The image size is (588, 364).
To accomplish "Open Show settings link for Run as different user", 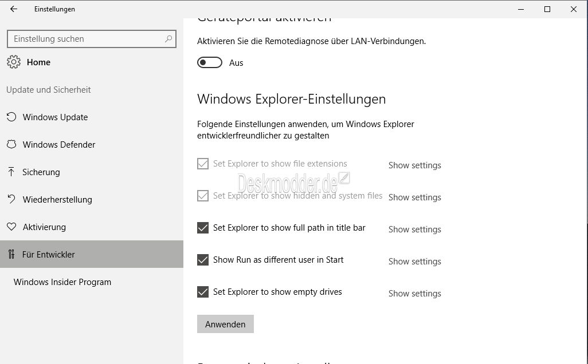I will (415, 262).
